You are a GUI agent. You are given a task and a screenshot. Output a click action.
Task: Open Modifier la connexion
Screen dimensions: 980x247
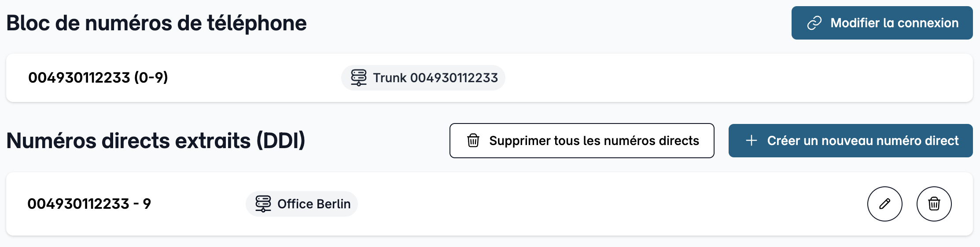[x=882, y=23]
